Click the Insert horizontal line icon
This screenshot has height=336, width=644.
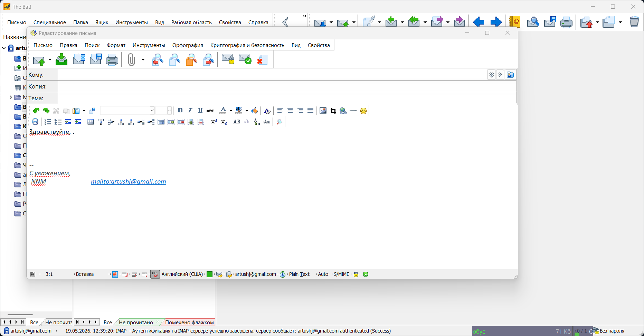[x=353, y=111]
